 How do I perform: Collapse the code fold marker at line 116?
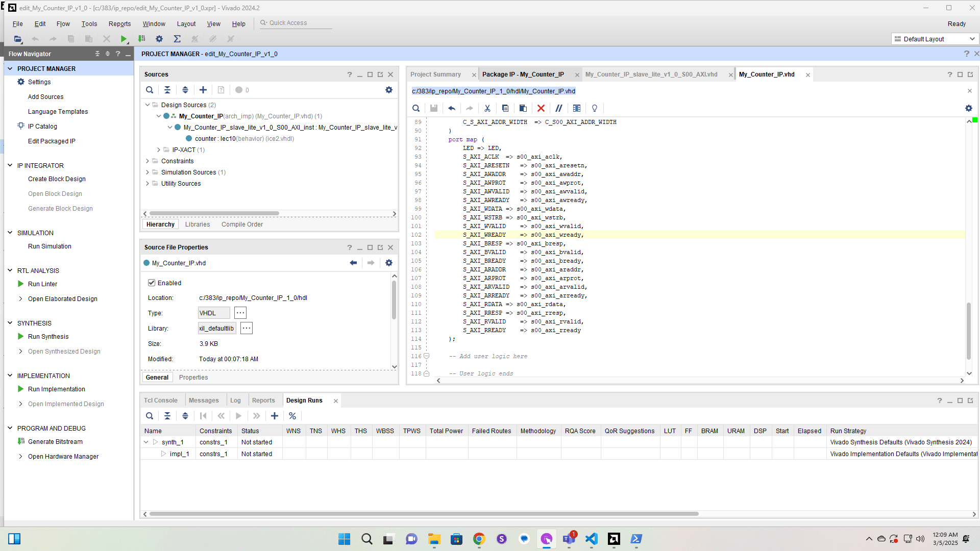coord(427,356)
